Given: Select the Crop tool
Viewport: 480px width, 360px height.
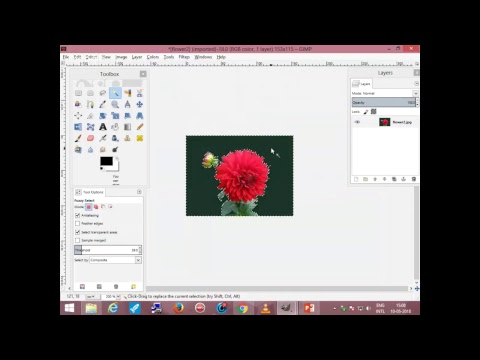Looking at the screenshot, I should (90, 116).
